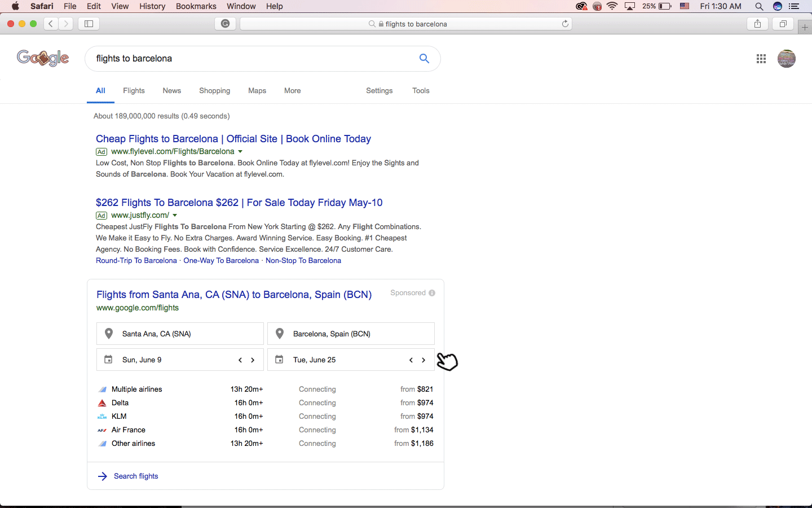Click the Tue, June 25 return date
812x508 pixels.
click(315, 360)
